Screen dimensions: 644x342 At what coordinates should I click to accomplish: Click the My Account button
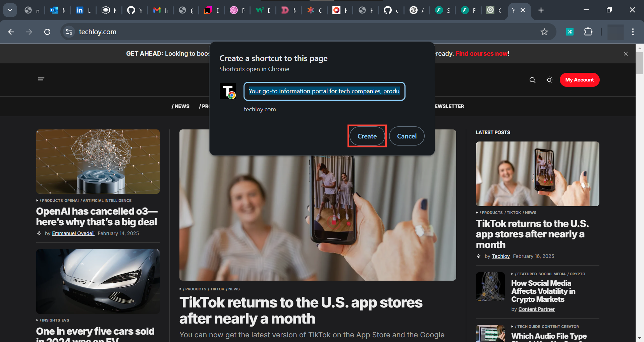click(580, 80)
